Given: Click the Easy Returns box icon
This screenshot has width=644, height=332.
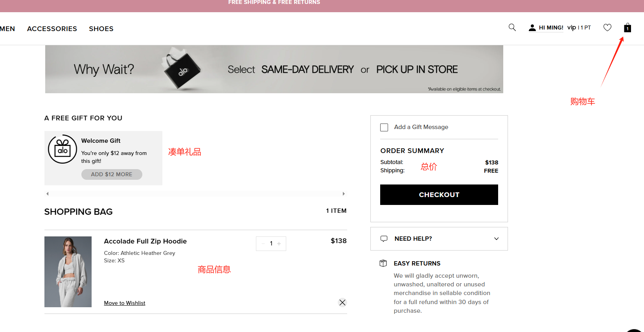Looking at the screenshot, I should coord(383,263).
